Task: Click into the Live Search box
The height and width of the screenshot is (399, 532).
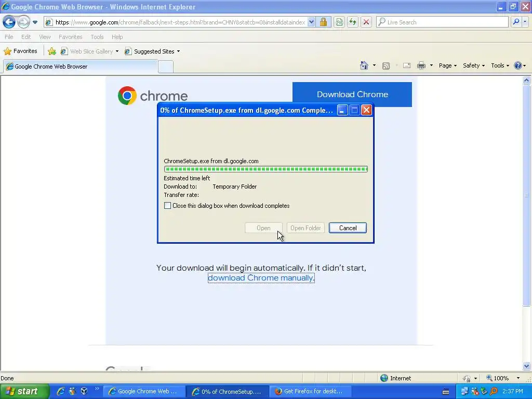Action: [x=442, y=22]
